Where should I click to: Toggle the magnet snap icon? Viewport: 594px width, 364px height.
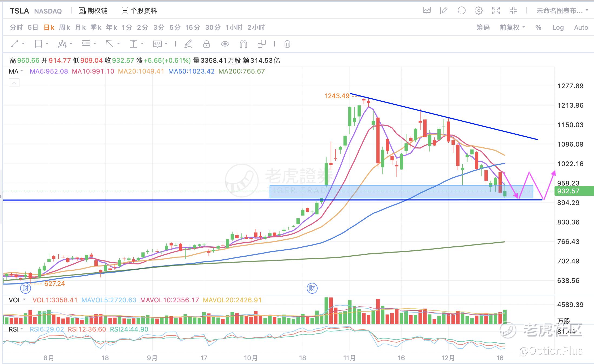[243, 44]
